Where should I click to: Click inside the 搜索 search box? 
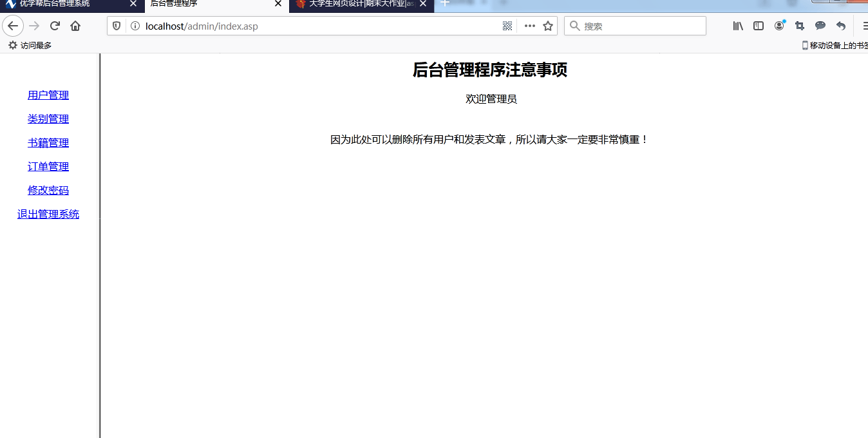point(641,26)
